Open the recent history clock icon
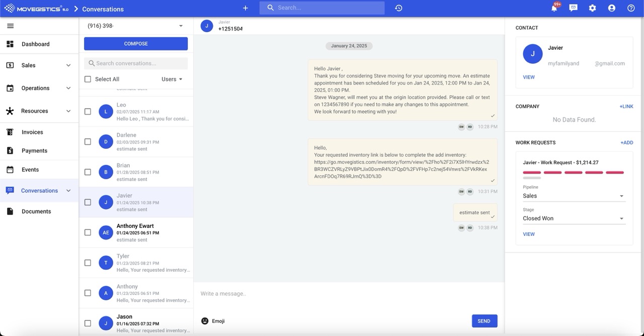Viewport: 644px width, 336px height. point(398,9)
